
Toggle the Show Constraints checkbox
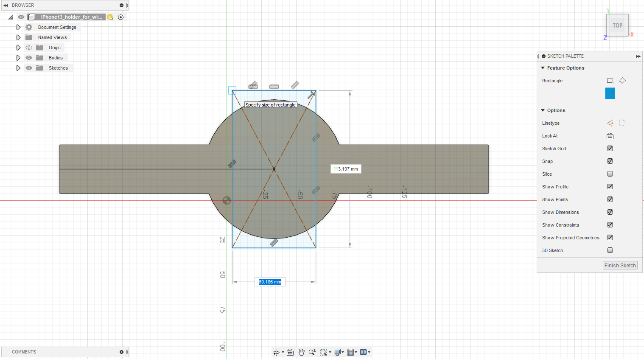point(610,225)
